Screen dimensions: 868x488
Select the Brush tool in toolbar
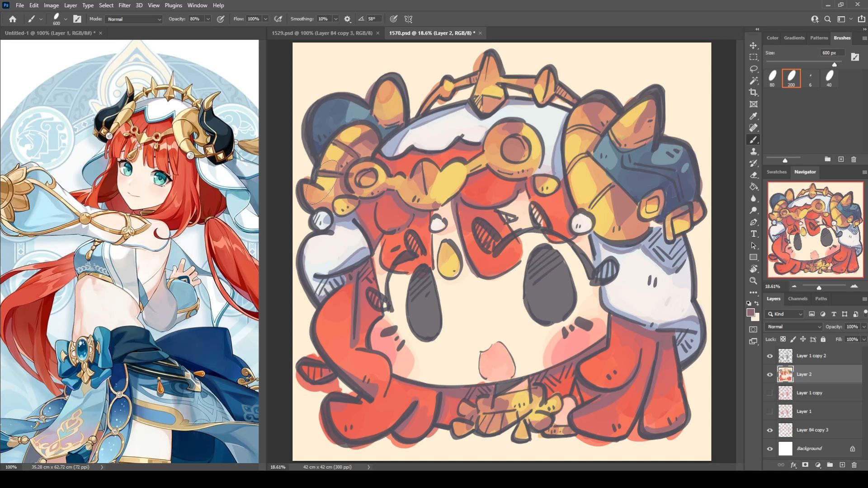click(753, 140)
